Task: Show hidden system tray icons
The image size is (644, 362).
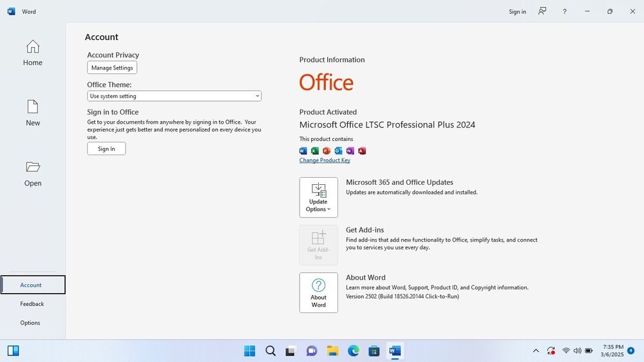Action: (x=536, y=350)
